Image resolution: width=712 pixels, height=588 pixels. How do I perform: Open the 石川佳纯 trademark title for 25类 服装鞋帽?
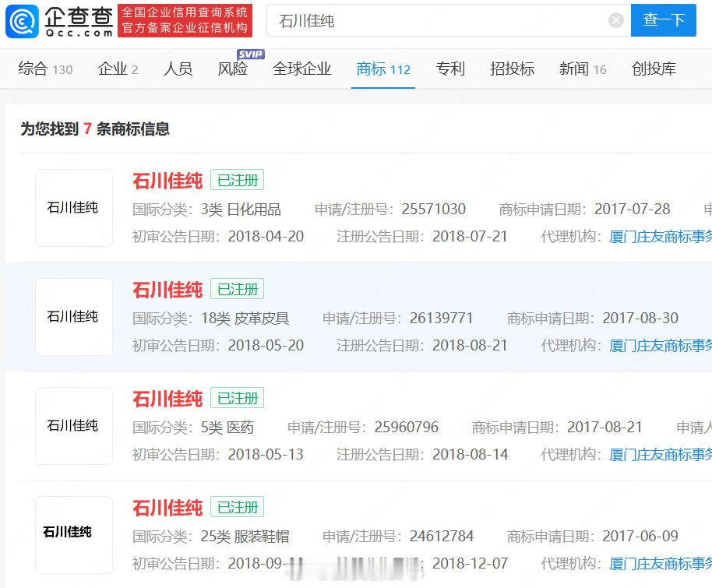point(167,508)
